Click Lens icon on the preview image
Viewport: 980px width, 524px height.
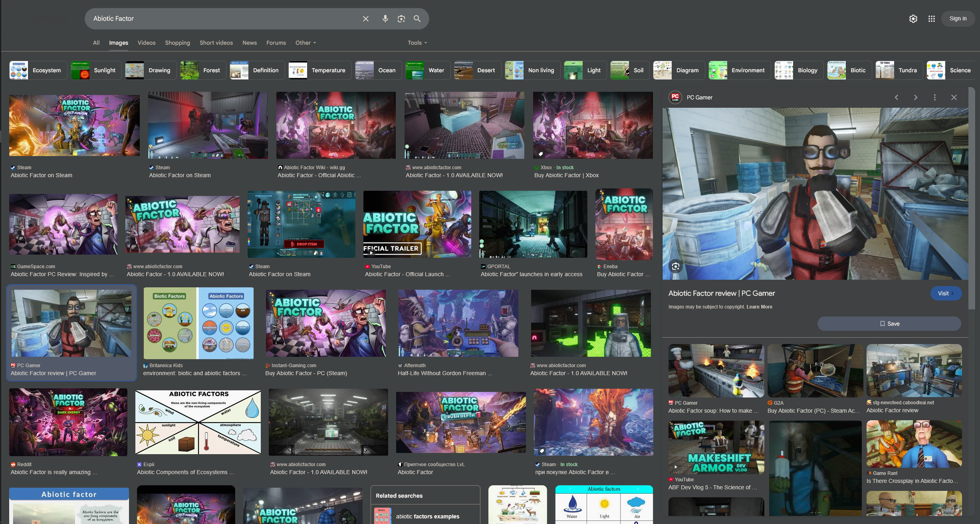coord(676,266)
